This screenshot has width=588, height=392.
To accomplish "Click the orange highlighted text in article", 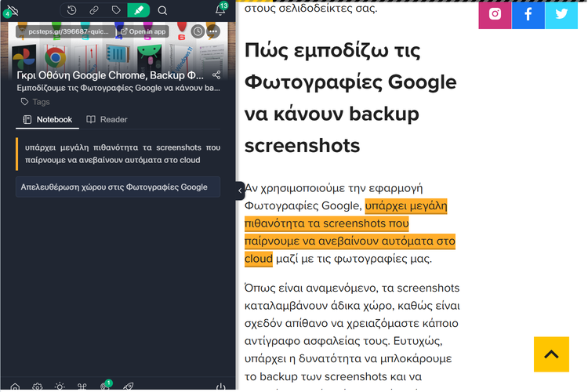I will click(x=350, y=233).
